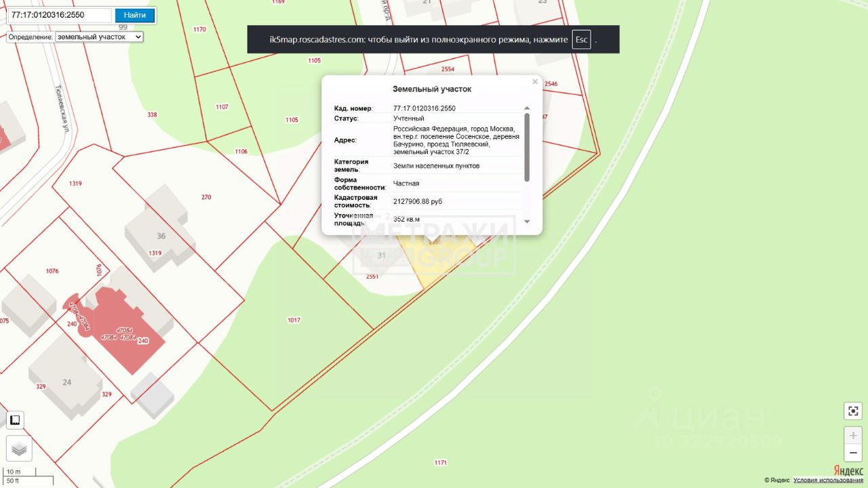Click the ruler measurement tool icon

[x=15, y=420]
